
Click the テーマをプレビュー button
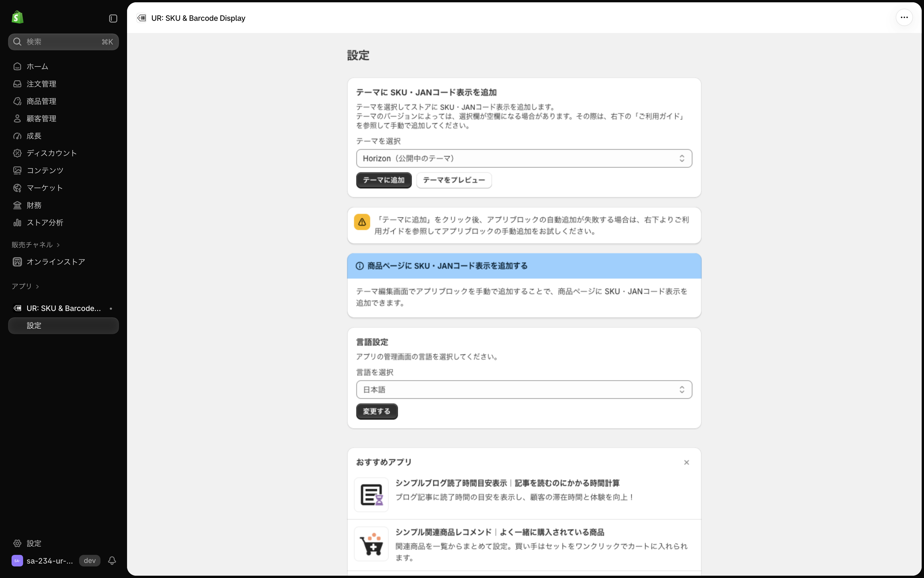(x=454, y=180)
